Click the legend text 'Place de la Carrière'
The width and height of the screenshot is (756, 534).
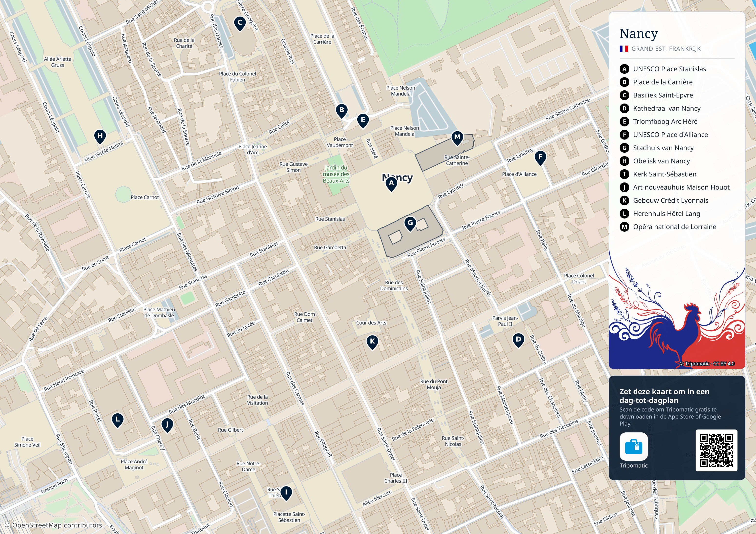pos(662,82)
